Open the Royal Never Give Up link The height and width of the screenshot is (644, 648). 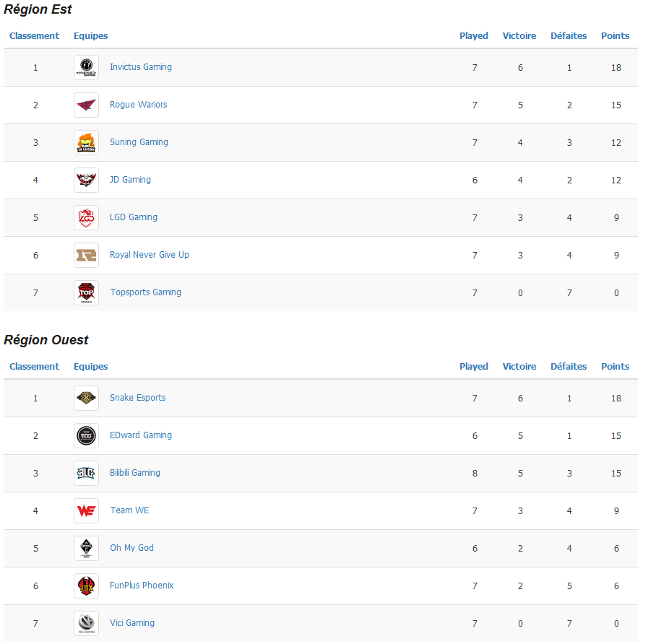(150, 255)
